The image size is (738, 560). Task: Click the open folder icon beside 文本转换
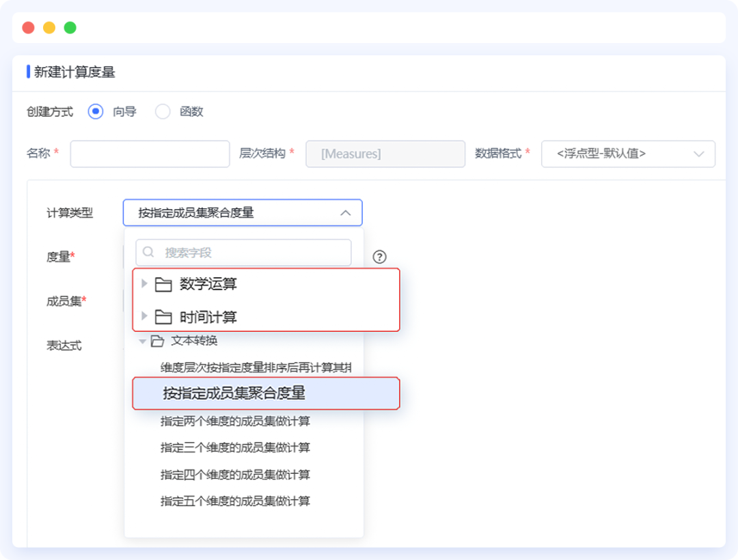tap(159, 341)
